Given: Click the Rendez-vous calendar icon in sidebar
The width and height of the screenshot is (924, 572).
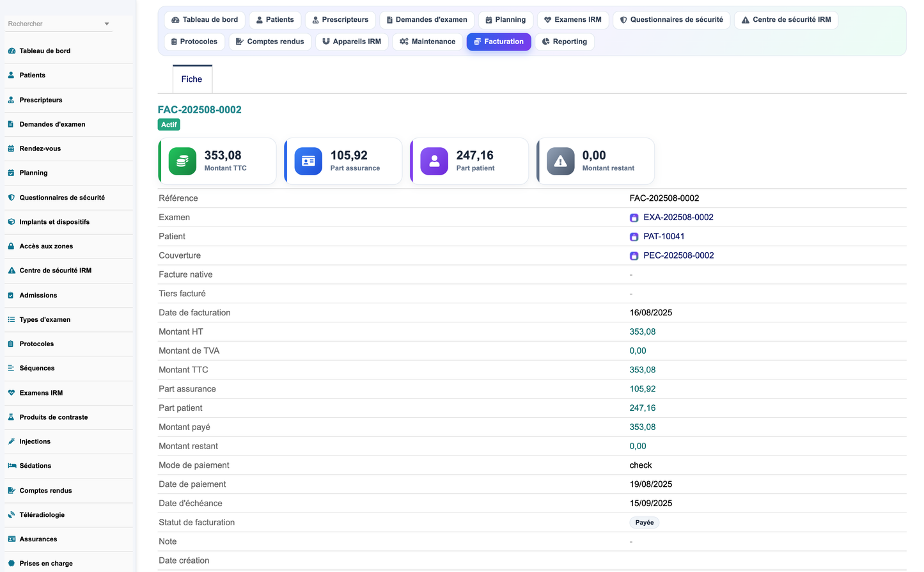Looking at the screenshot, I should tap(12, 149).
